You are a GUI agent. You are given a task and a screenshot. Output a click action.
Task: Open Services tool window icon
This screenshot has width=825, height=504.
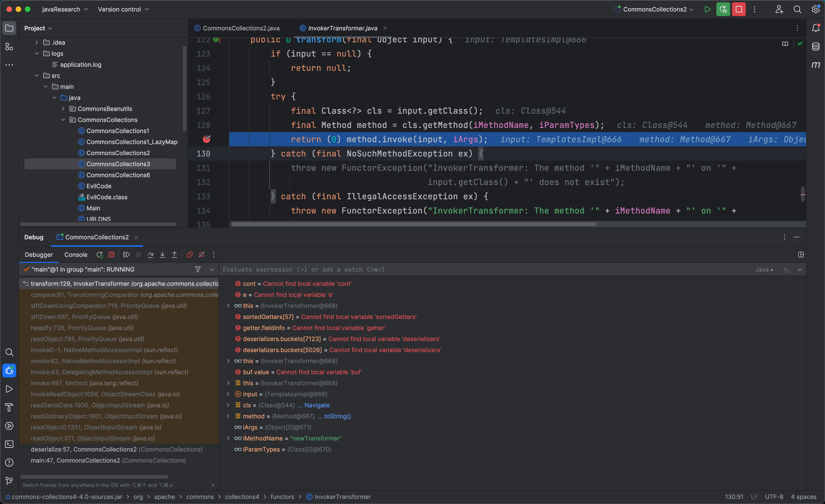pyautogui.click(x=9, y=426)
